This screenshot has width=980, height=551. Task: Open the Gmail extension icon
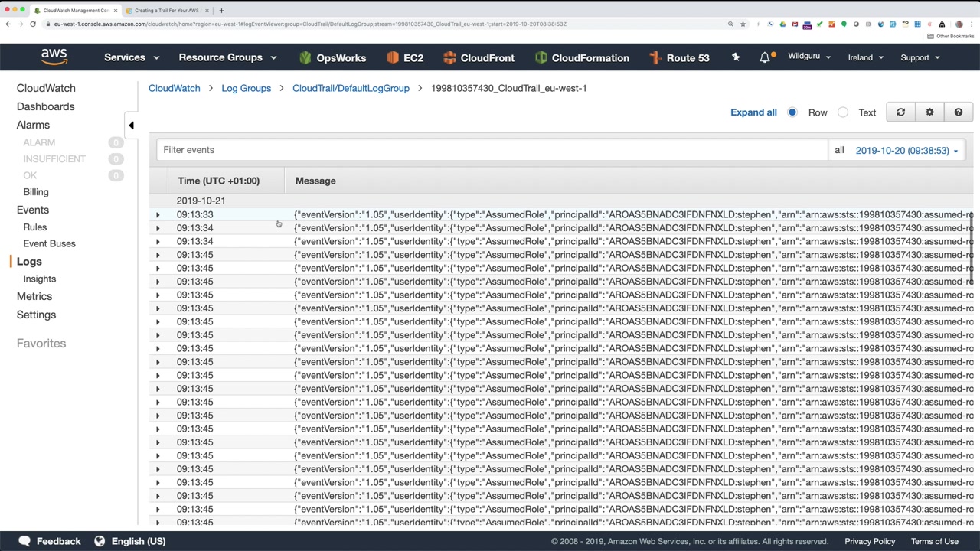[795, 24]
